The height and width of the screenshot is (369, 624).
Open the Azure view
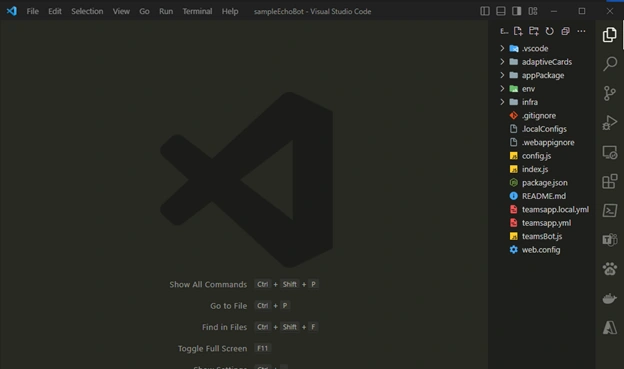click(610, 328)
